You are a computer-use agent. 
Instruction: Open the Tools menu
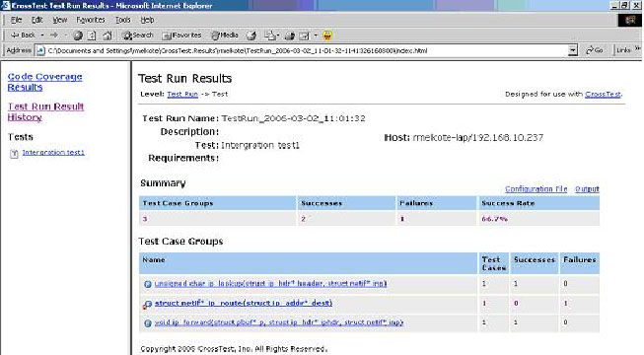pos(123,20)
